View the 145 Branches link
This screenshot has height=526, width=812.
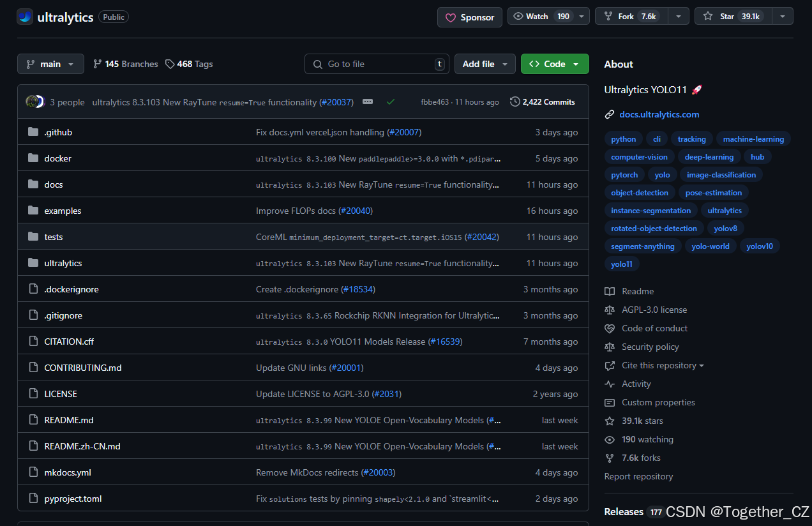(x=125, y=64)
